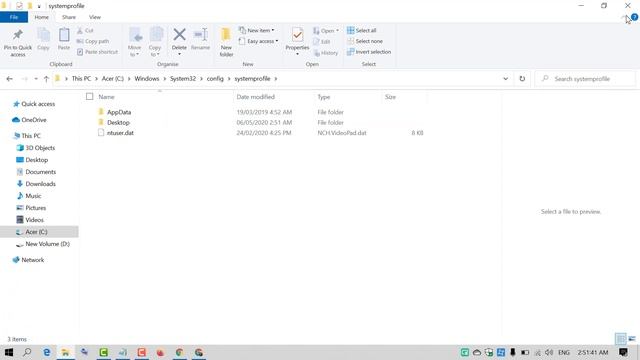Open Network in navigation pane
Image resolution: width=640 pixels, height=360 pixels.
point(33,260)
